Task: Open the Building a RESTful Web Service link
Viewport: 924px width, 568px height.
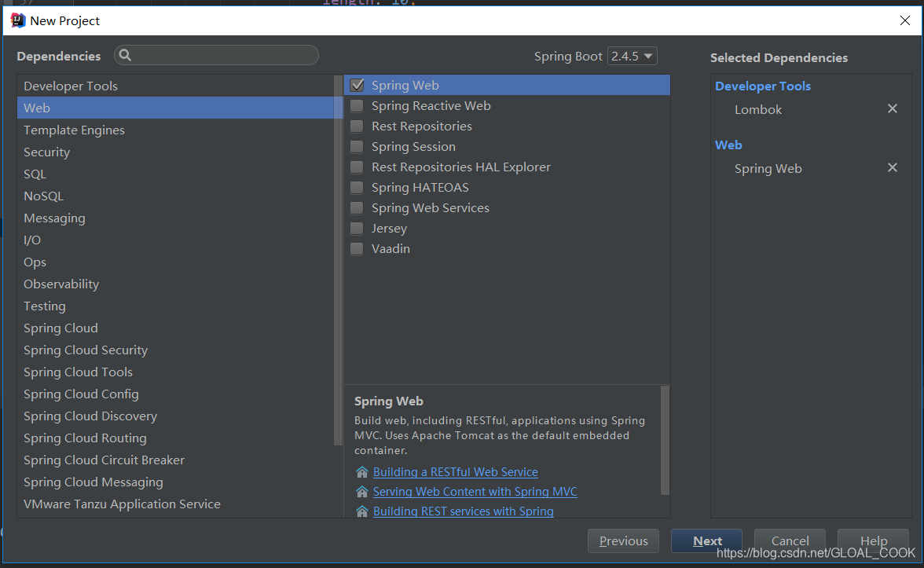Action: (x=455, y=472)
